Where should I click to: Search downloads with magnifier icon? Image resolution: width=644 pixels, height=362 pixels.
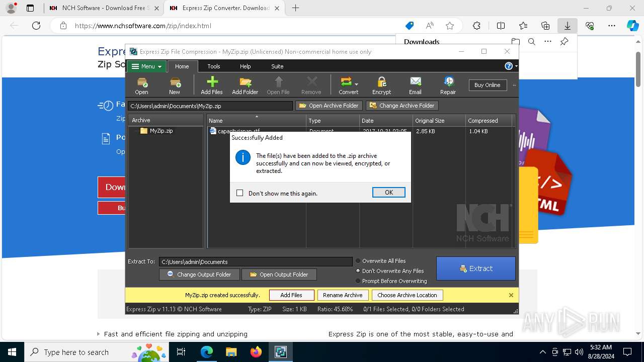pyautogui.click(x=532, y=42)
